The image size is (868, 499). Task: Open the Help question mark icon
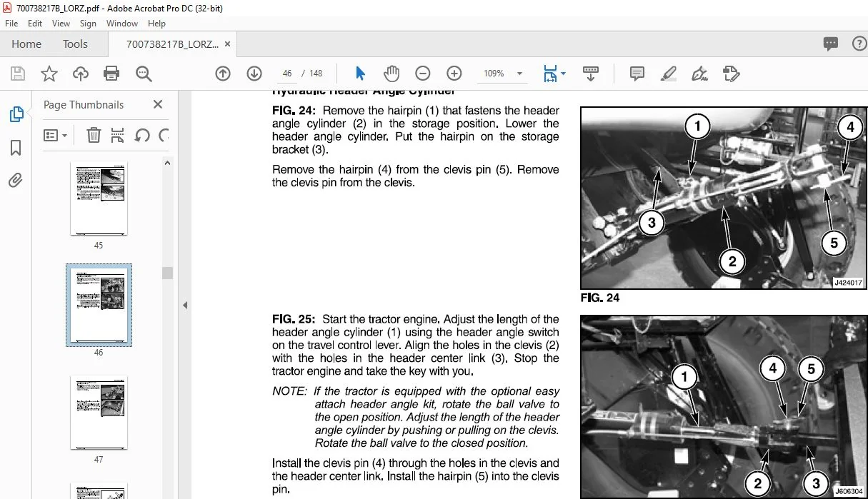(859, 44)
